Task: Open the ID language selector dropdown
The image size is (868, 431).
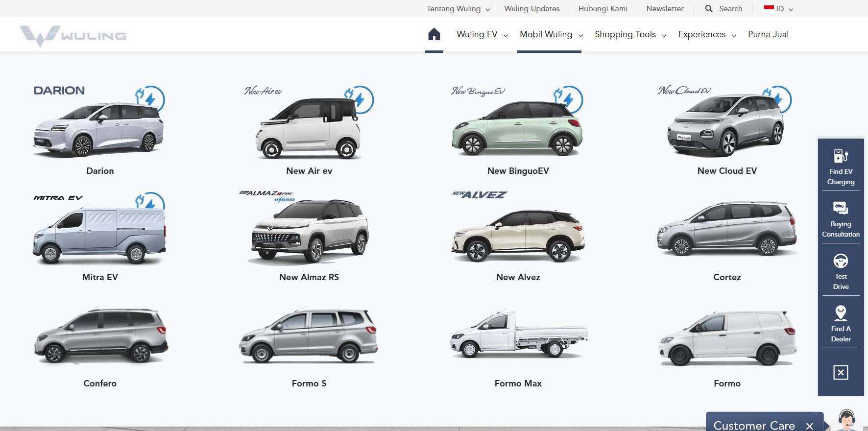Action: (779, 9)
